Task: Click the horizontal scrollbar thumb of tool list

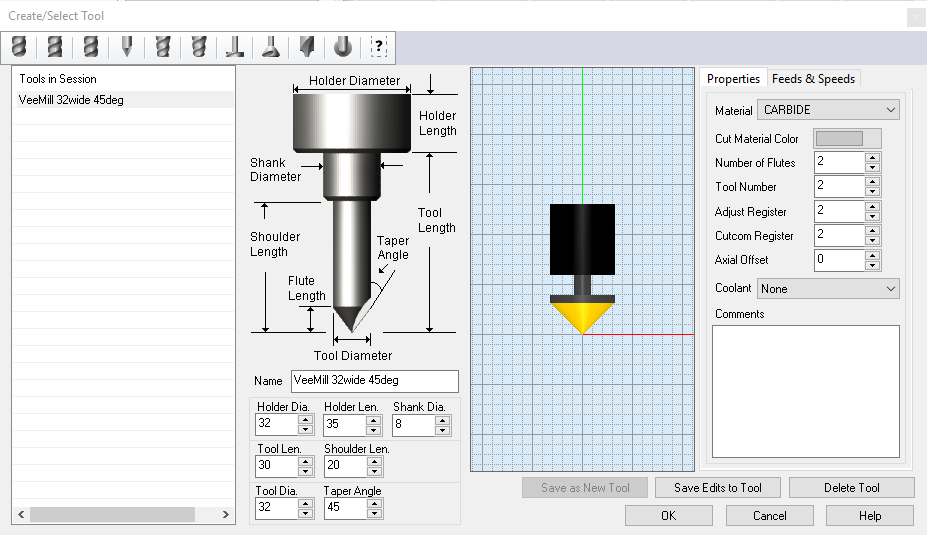Action: coord(112,514)
